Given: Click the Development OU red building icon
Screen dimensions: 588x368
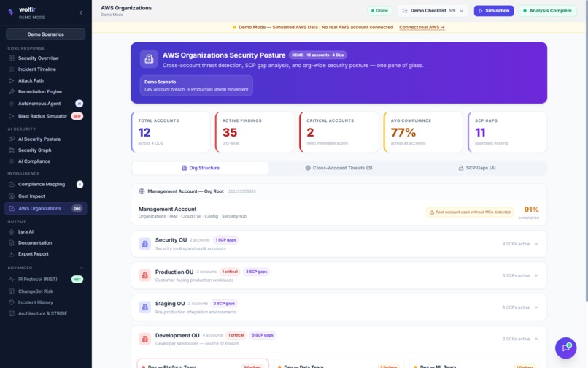Looking at the screenshot, I should click(144, 339).
